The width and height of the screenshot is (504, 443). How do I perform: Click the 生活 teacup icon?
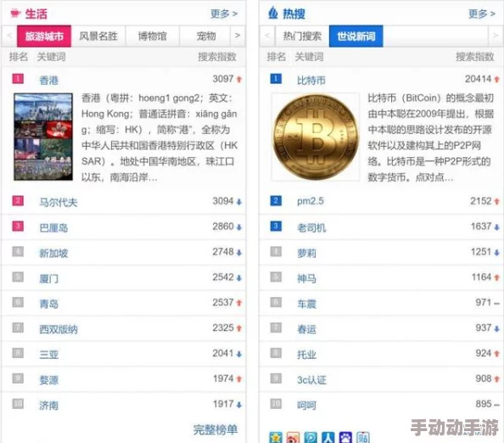pos(15,14)
